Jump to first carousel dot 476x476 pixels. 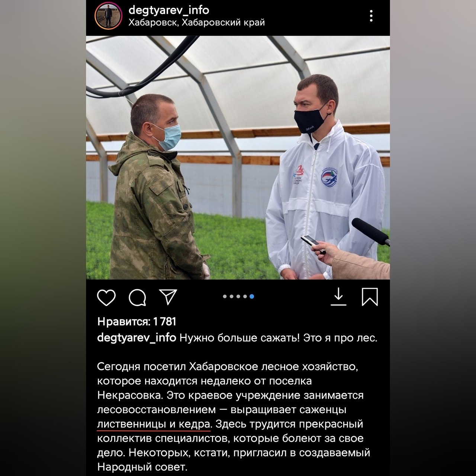click(x=225, y=296)
